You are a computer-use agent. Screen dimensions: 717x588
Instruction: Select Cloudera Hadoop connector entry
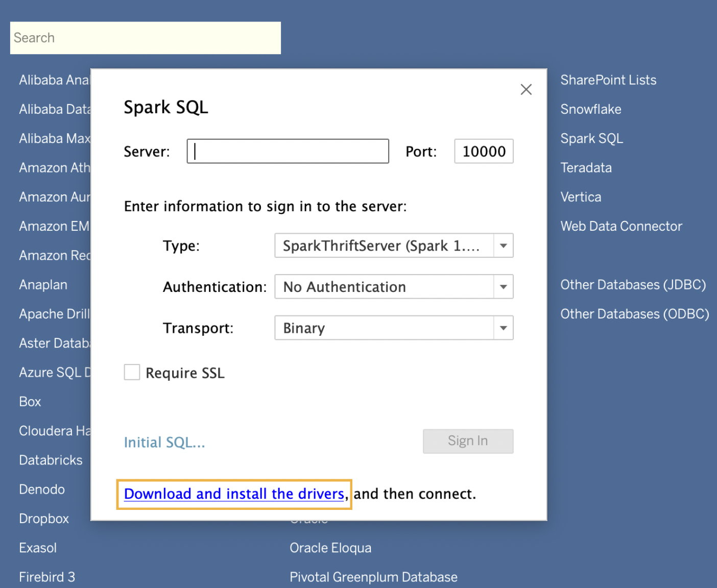[55, 431]
